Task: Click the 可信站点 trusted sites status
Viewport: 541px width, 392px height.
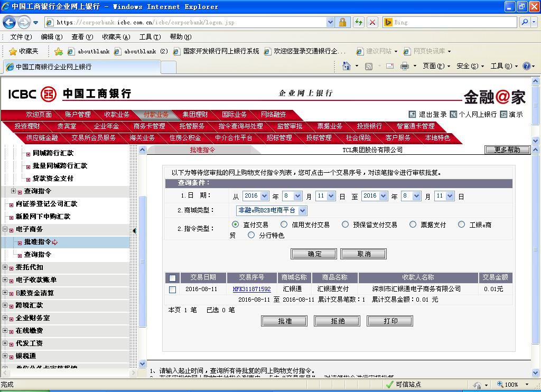Action: pyautogui.click(x=403, y=385)
